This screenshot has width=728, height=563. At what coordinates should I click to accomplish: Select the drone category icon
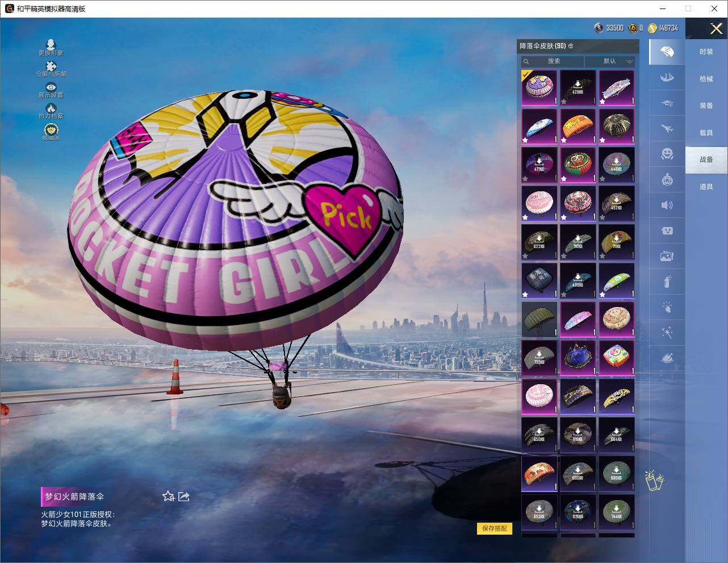pyautogui.click(x=667, y=103)
